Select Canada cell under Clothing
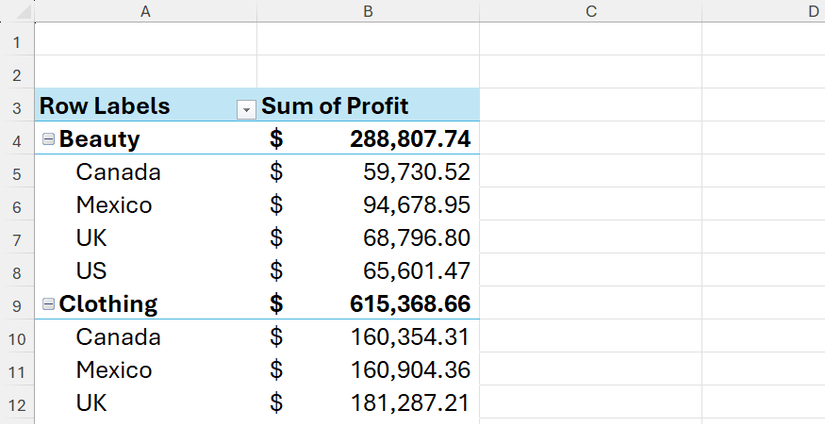This screenshot has width=825, height=424. [x=146, y=336]
